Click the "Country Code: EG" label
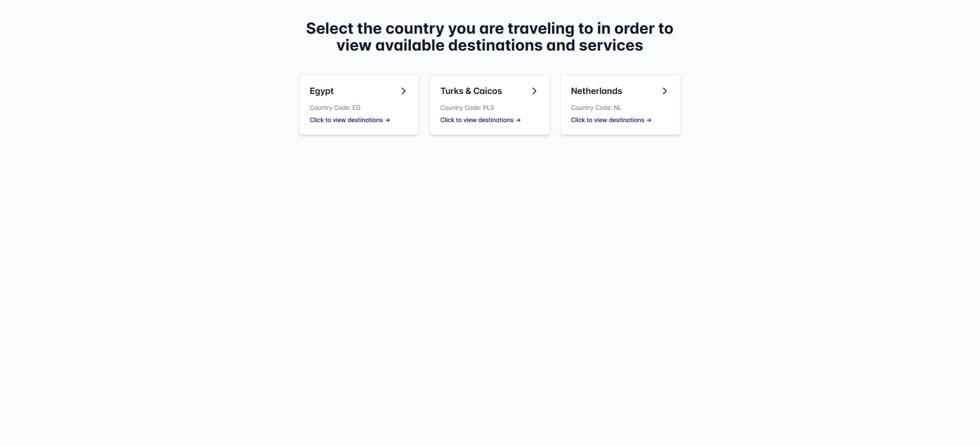 coord(335,108)
